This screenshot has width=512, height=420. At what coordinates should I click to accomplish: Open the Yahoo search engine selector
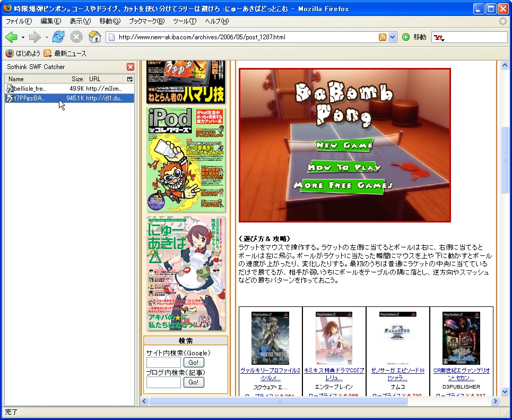[x=439, y=38]
